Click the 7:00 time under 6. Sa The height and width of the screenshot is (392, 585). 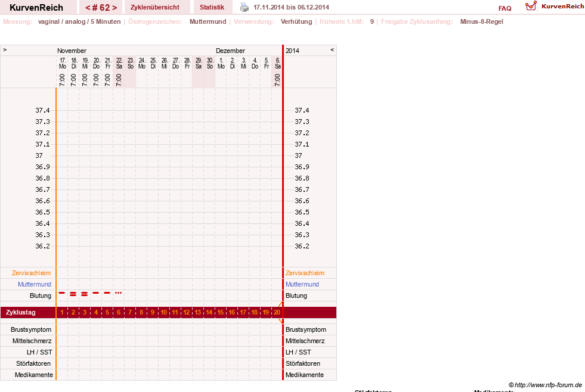pos(277,80)
